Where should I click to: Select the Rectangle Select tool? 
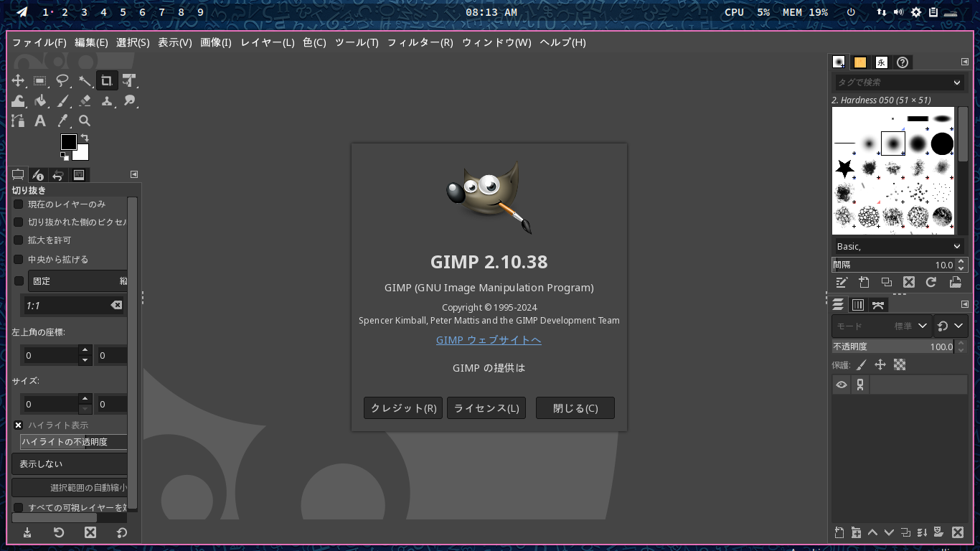[41, 81]
